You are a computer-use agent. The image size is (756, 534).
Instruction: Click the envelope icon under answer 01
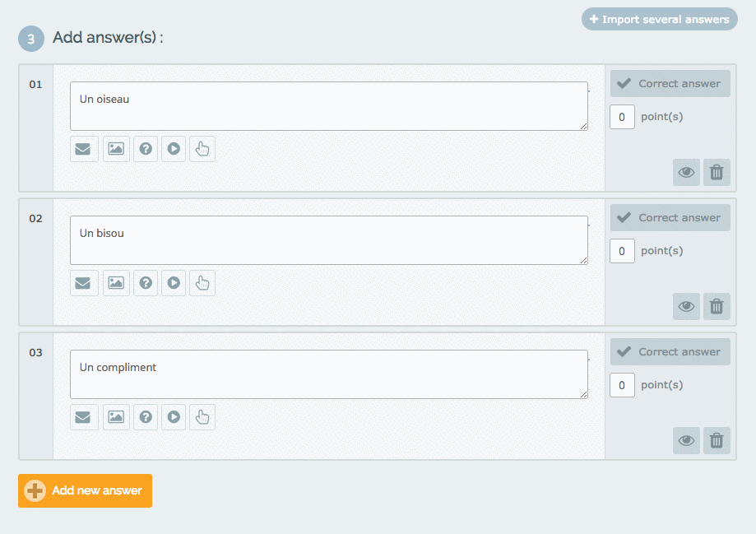(84, 149)
